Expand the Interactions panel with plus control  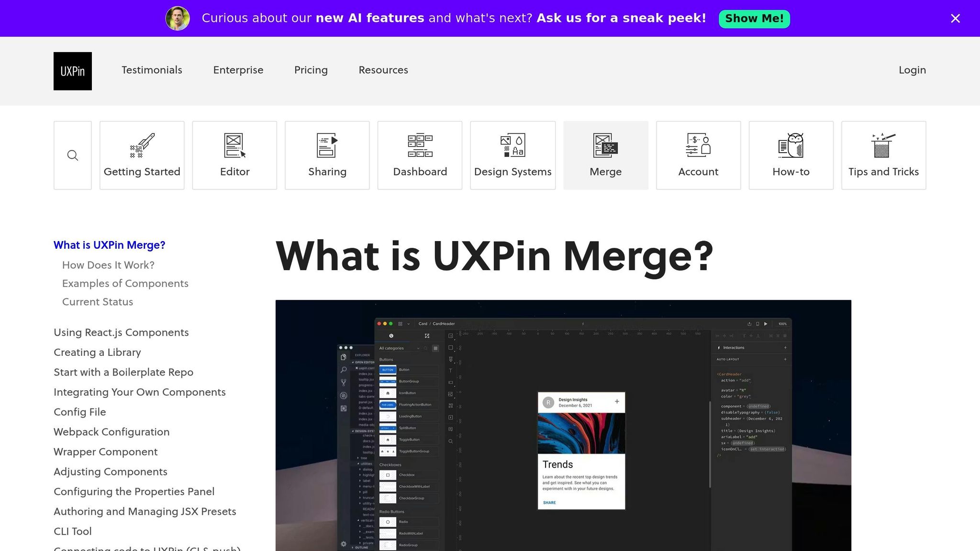(x=785, y=348)
